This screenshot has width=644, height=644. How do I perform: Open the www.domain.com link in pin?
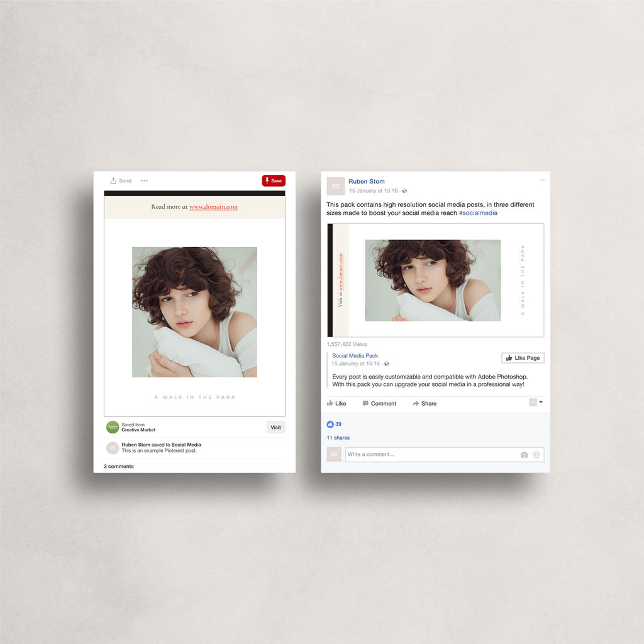(x=213, y=206)
